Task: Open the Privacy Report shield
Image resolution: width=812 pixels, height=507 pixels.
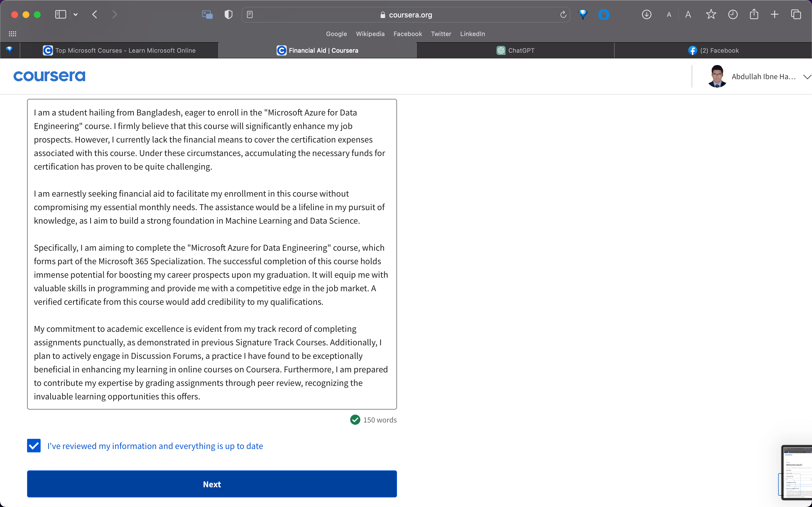Action: coord(228,14)
